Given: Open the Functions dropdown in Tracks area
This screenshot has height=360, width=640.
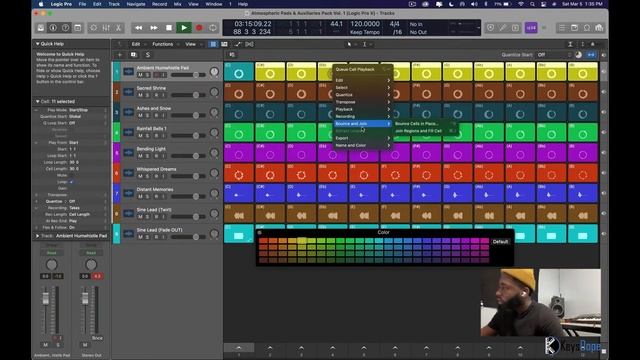Looking at the screenshot, I should pyautogui.click(x=164, y=44).
